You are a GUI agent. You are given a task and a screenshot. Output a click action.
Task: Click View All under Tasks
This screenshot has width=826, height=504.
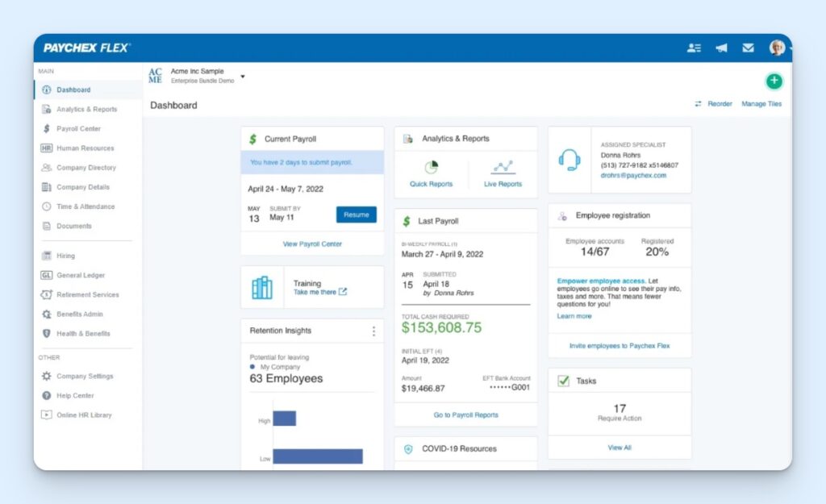(619, 448)
